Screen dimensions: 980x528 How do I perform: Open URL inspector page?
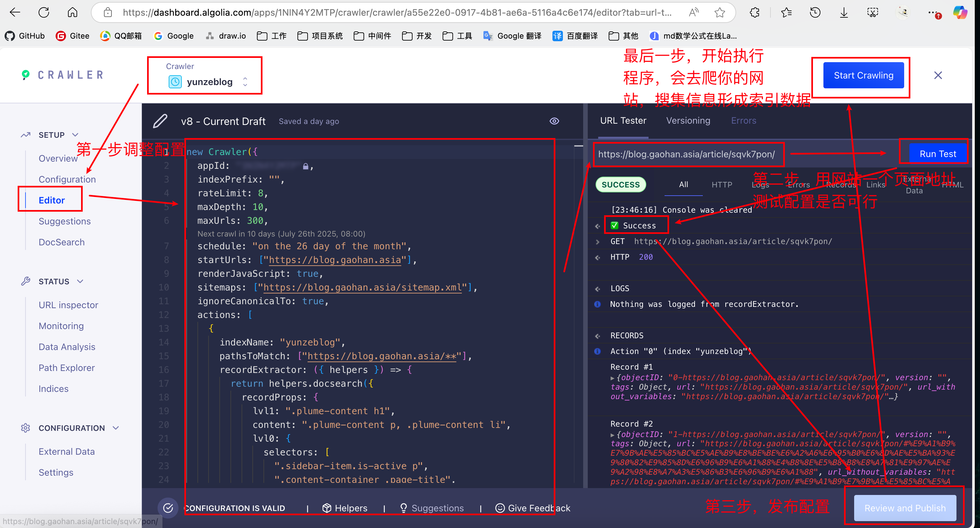[68, 305]
